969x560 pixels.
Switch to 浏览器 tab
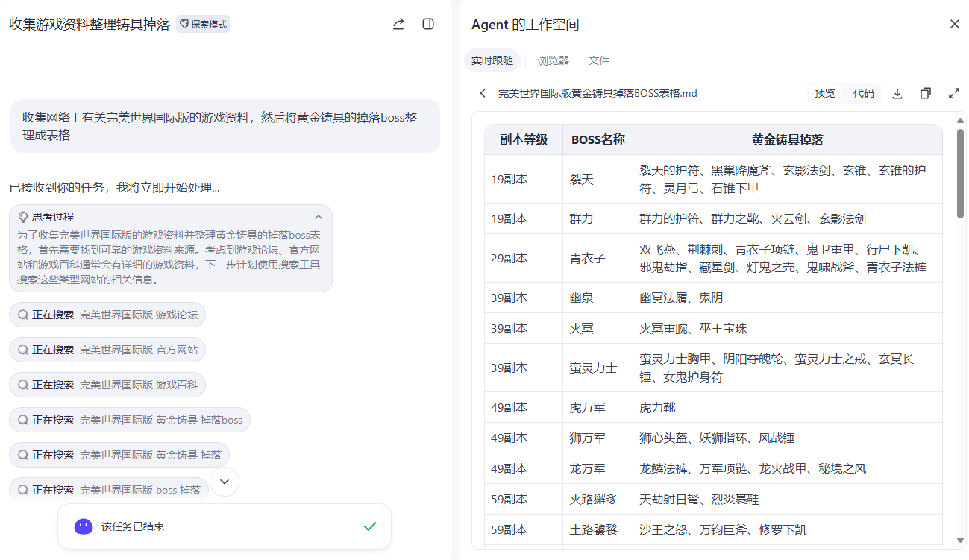[x=554, y=60]
